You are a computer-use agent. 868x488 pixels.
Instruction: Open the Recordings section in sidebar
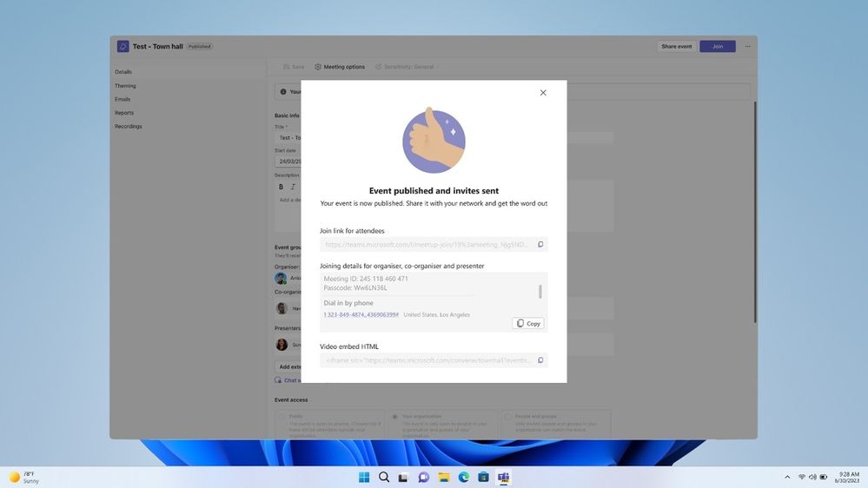click(129, 127)
